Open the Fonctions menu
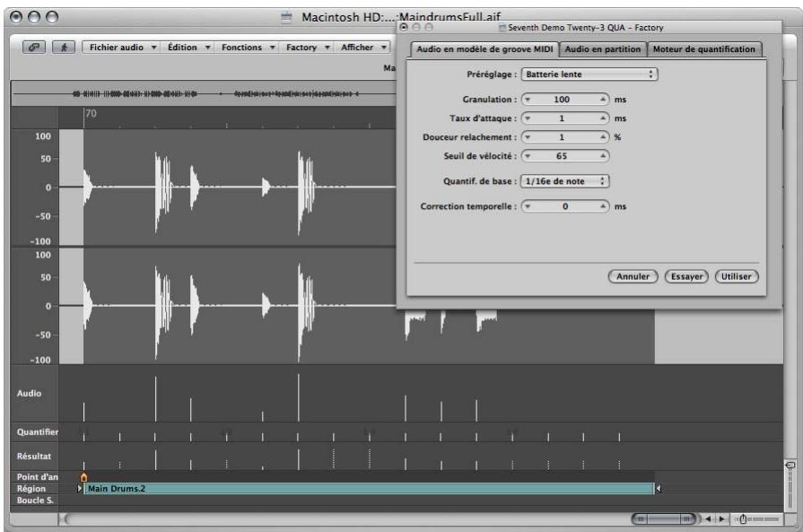 pos(248,48)
